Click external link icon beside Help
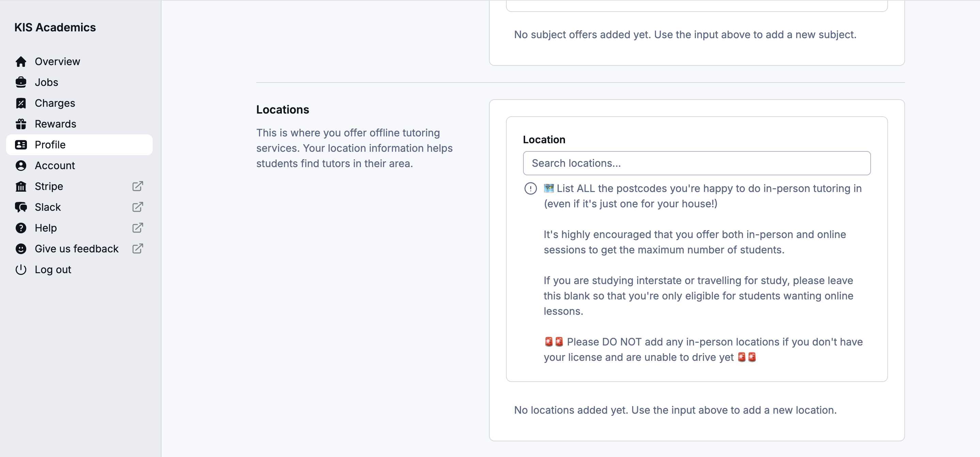980x457 pixels. pyautogui.click(x=137, y=228)
